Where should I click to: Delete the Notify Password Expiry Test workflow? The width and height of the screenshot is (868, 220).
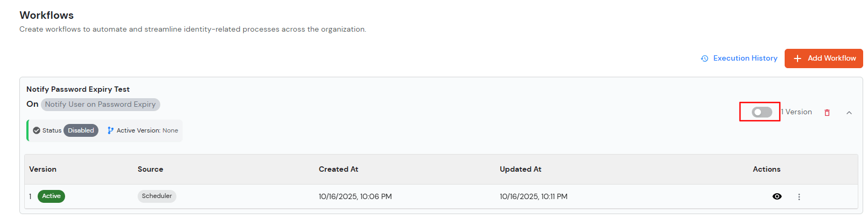(x=827, y=113)
